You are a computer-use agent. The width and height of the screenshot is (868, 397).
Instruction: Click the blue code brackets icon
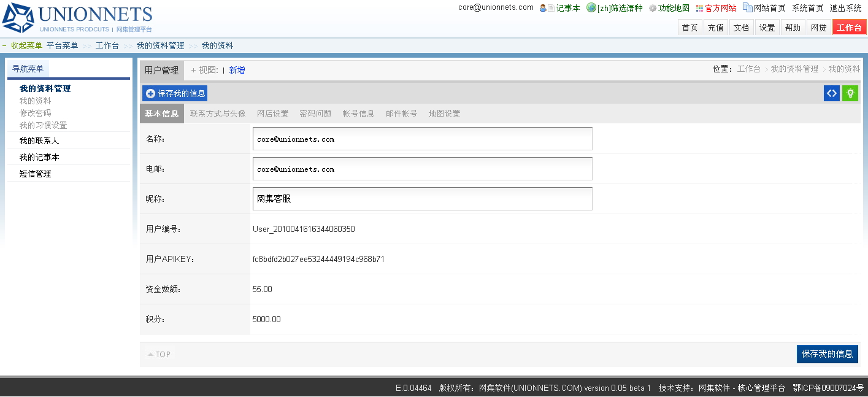click(831, 93)
